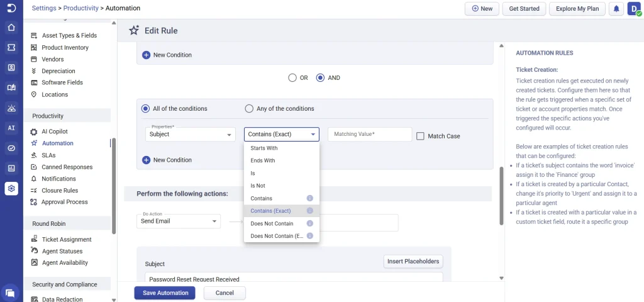Collapse the Contains (Exact) operator dropdown

coord(282,135)
